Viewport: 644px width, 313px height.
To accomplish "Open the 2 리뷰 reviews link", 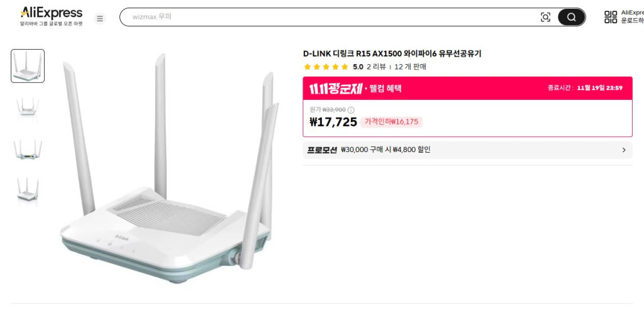I will 376,67.
